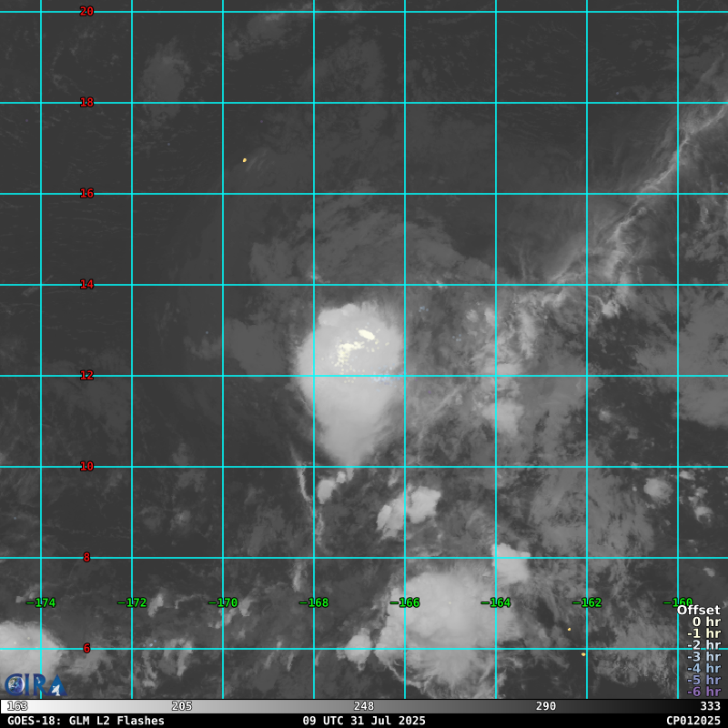Click the red latitude label 18

click(x=86, y=102)
